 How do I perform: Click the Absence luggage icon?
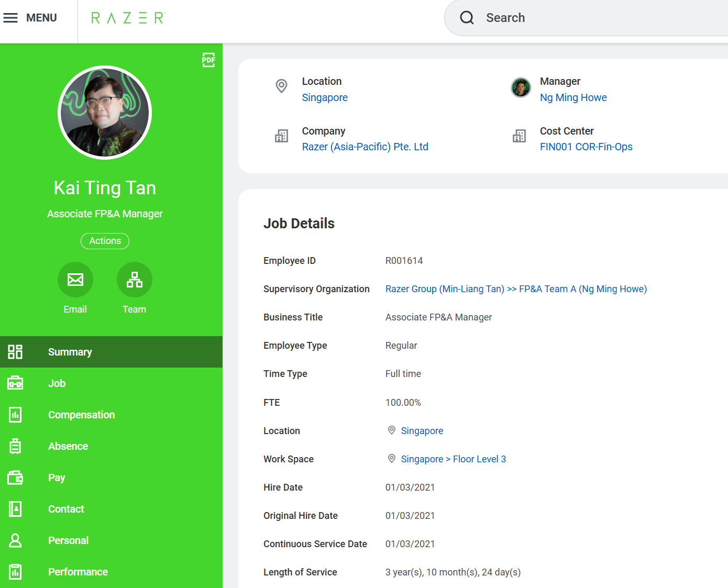(15, 446)
